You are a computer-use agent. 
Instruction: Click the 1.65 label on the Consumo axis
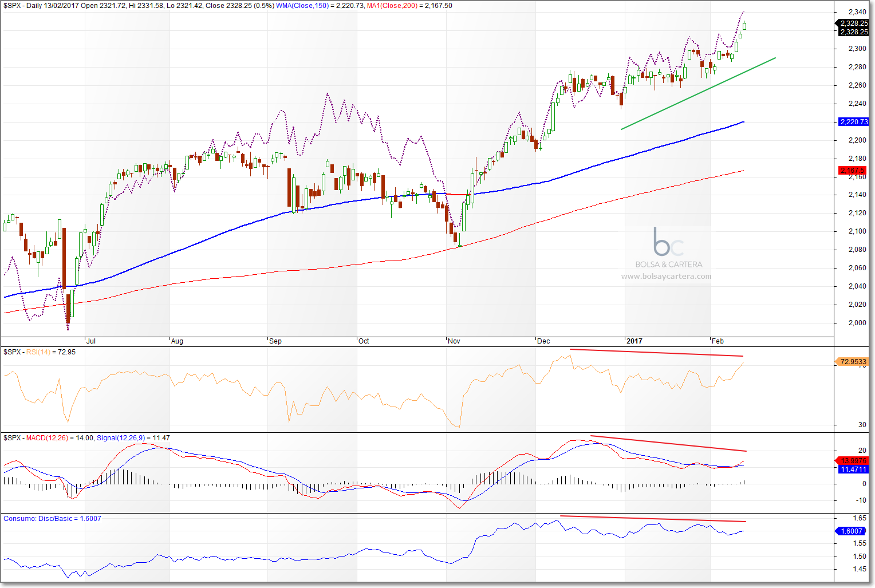860,518
